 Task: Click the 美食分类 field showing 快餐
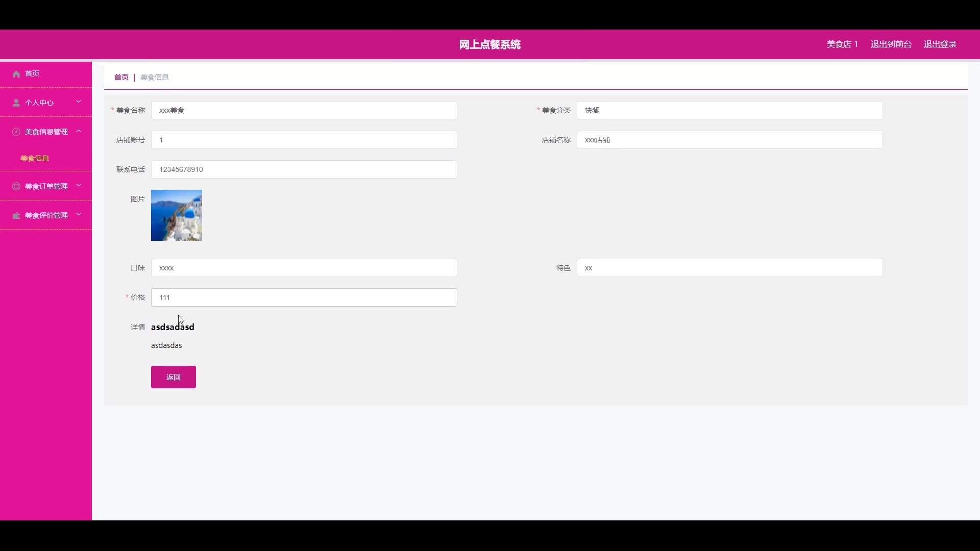[729, 110]
